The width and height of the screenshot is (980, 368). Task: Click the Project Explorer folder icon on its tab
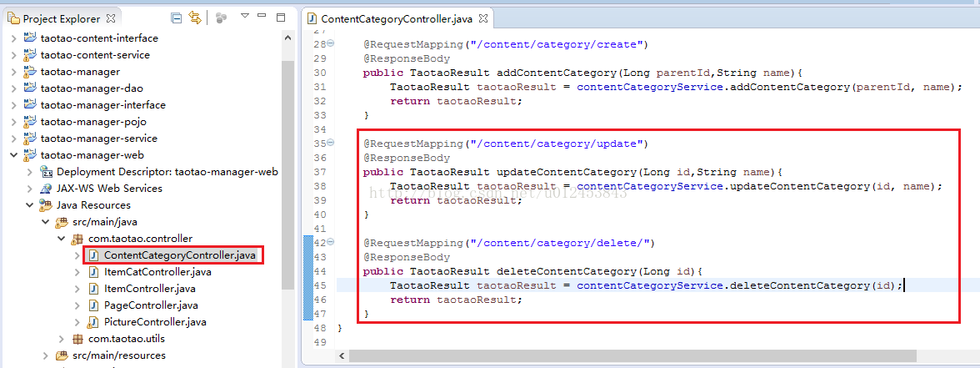(13, 18)
